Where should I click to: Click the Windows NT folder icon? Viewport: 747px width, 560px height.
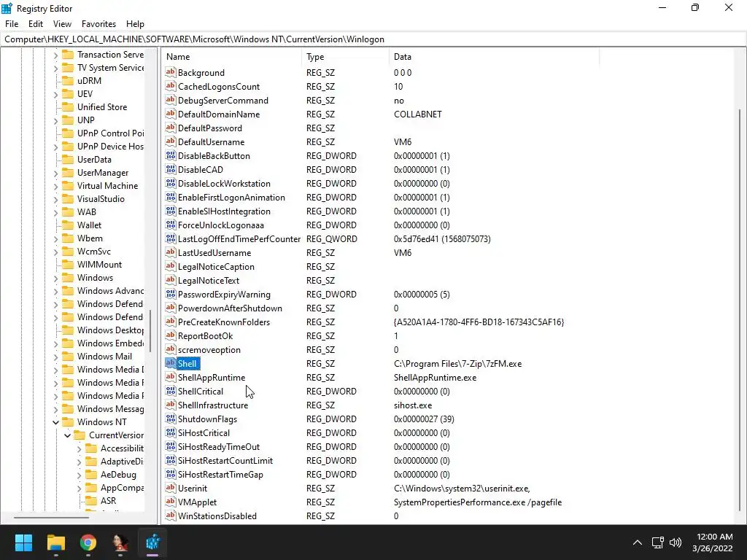click(68, 422)
